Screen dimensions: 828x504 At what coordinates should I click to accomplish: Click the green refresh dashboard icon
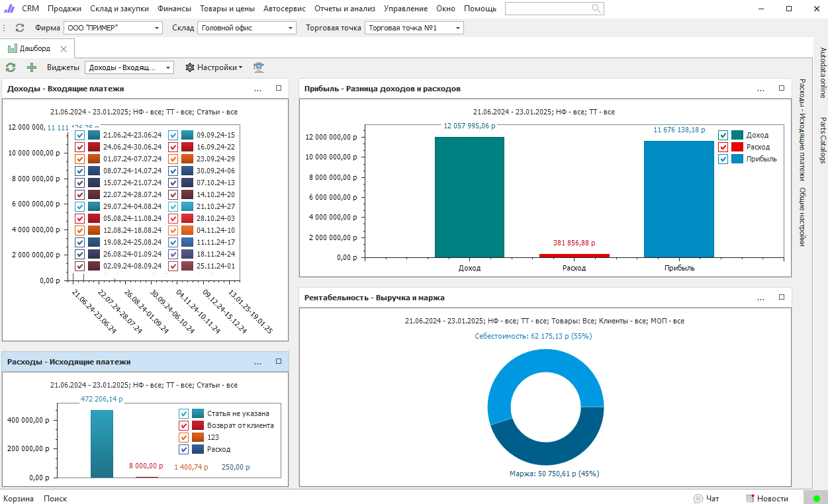(x=11, y=67)
